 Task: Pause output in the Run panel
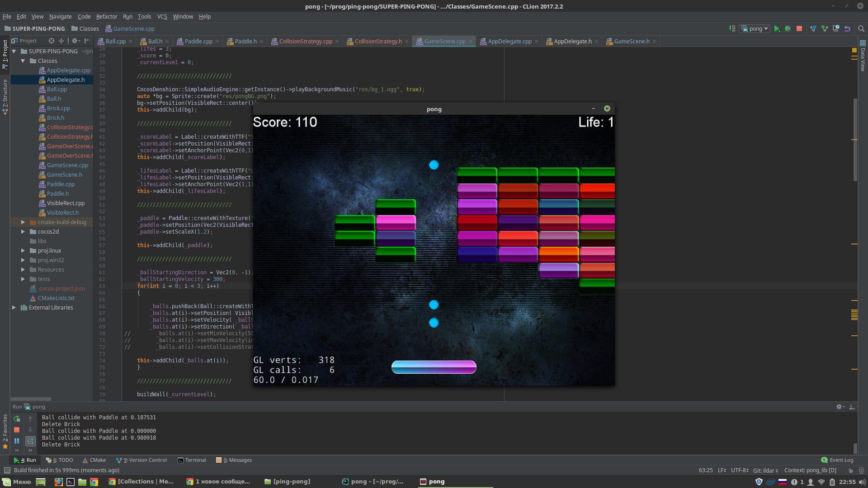[17, 441]
